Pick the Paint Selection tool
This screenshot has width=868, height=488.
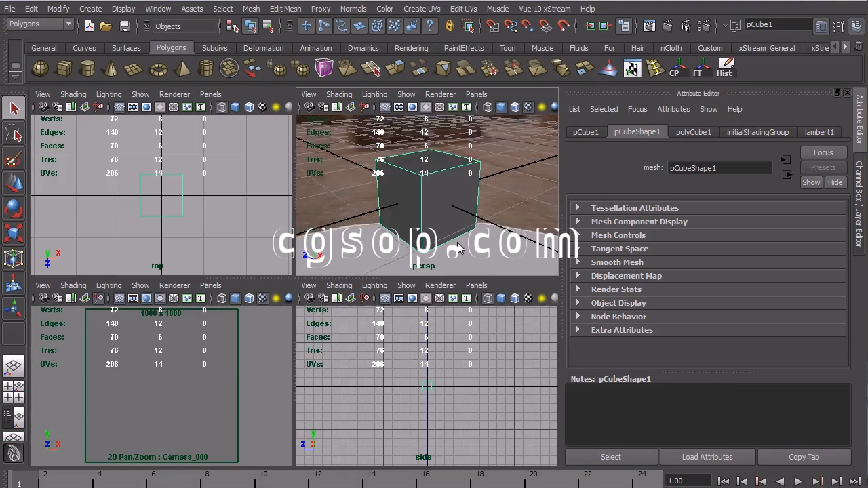tap(14, 159)
